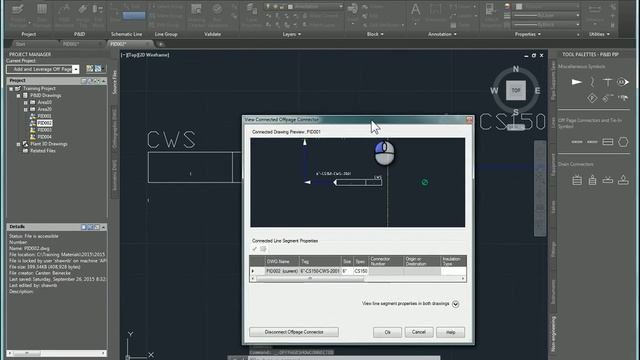Select the small diamond tag symbol in Miscellaneous Symbols
The width and height of the screenshot is (640, 360).
tap(607, 98)
